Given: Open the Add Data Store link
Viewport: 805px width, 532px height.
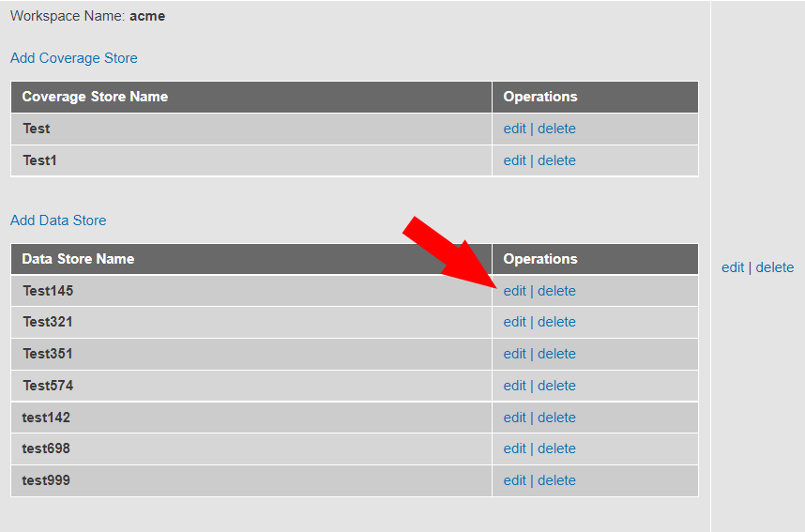Looking at the screenshot, I should click(x=58, y=220).
